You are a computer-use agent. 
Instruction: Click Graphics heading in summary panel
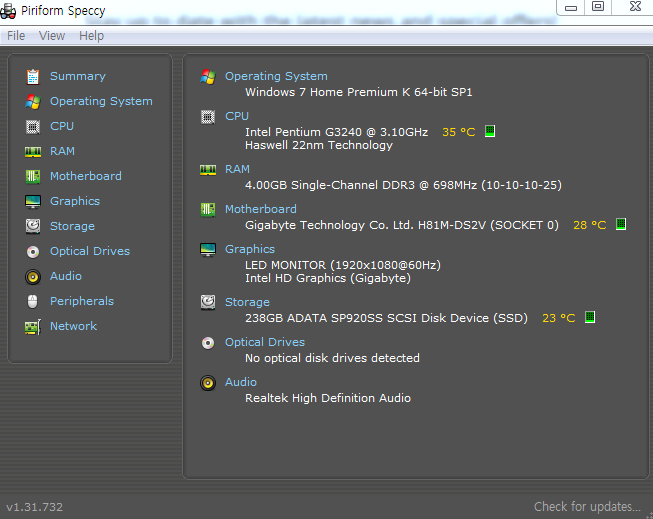tap(250, 249)
